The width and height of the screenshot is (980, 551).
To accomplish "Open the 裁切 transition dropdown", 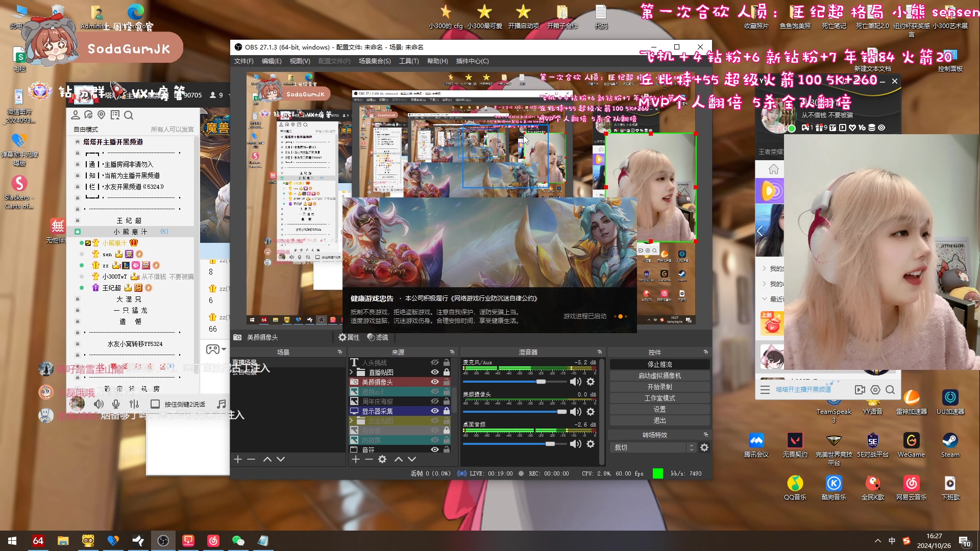I will click(653, 447).
